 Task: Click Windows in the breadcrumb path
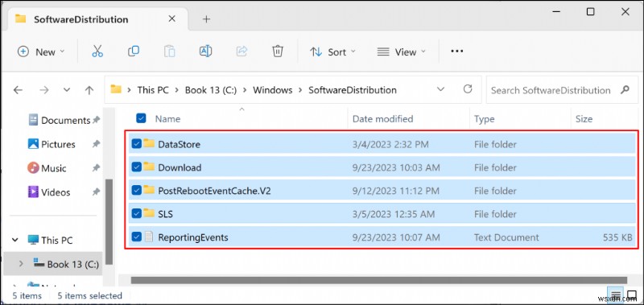coord(272,90)
